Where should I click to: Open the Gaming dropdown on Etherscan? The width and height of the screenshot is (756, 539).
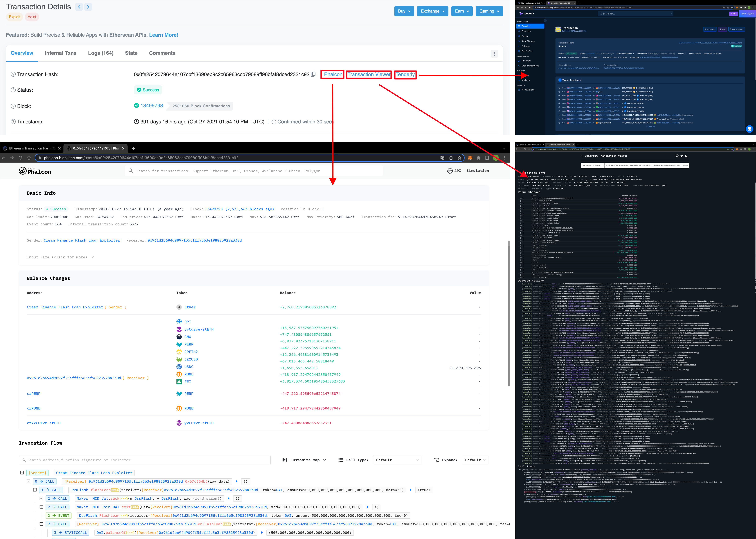489,11
